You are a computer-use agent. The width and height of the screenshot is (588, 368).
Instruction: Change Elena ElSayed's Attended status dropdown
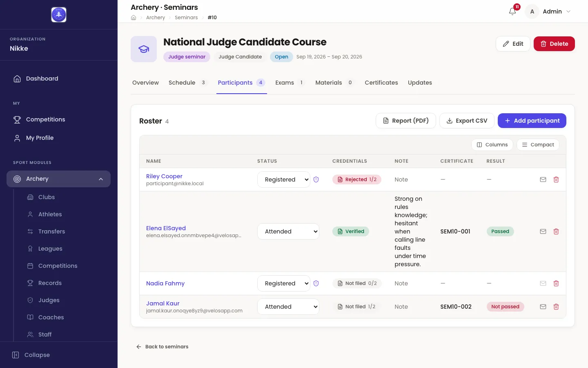click(288, 231)
